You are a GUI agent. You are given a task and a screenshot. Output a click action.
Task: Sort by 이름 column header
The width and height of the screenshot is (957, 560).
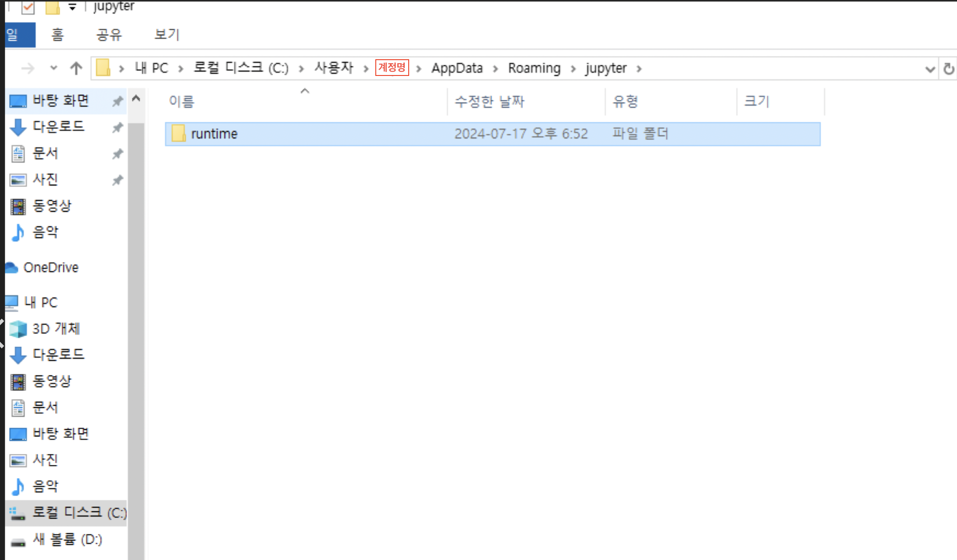pos(181,101)
